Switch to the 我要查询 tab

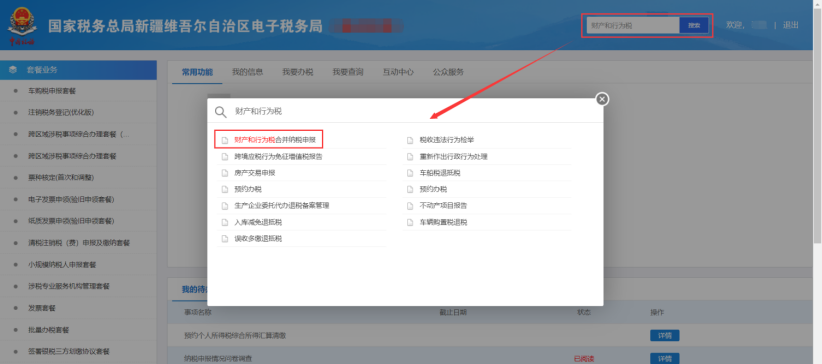(x=348, y=72)
